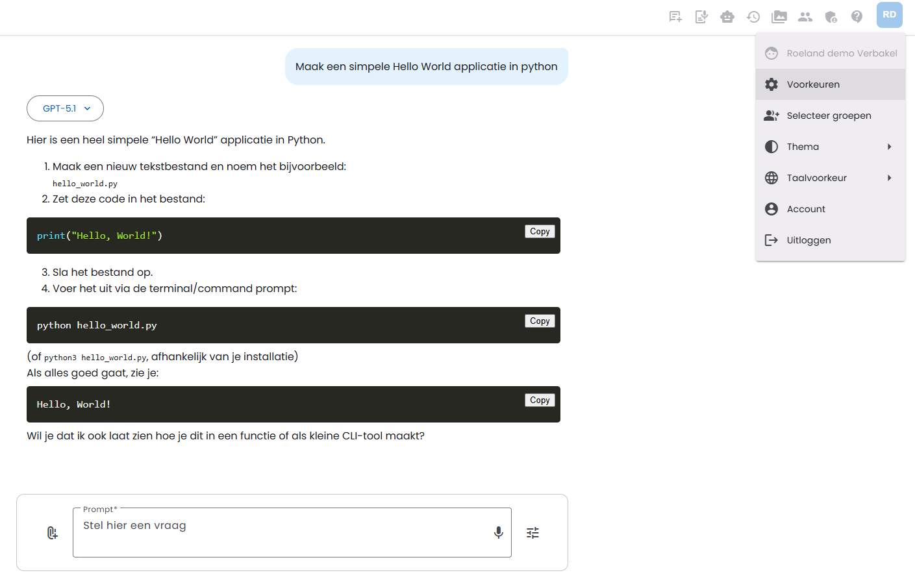Copy the print Hello World code block

(x=540, y=232)
